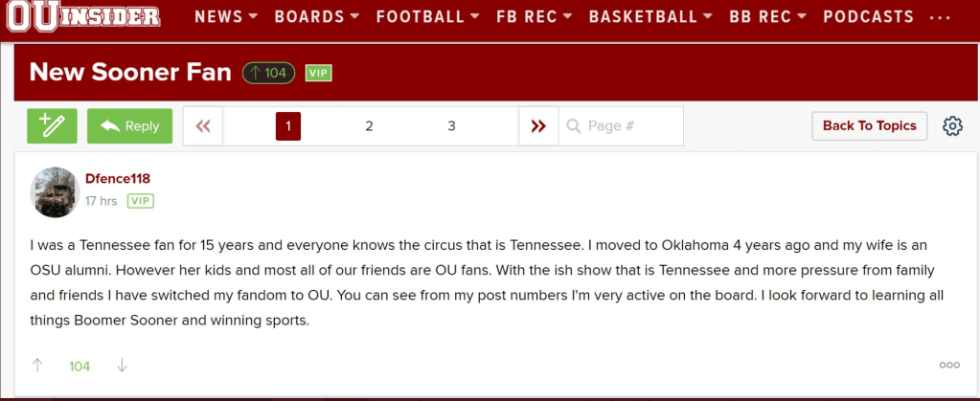
Task: Expand the News dropdown menu
Action: [226, 16]
